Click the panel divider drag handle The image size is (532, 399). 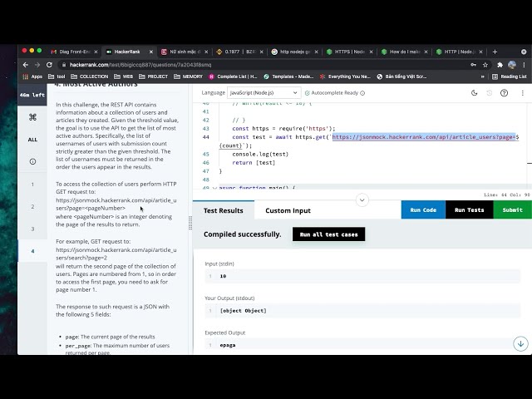[x=190, y=223]
